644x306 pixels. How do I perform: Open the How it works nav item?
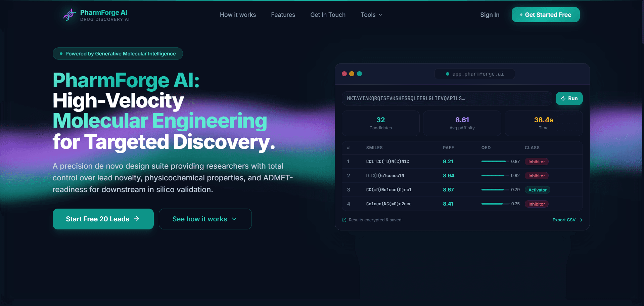(238, 15)
